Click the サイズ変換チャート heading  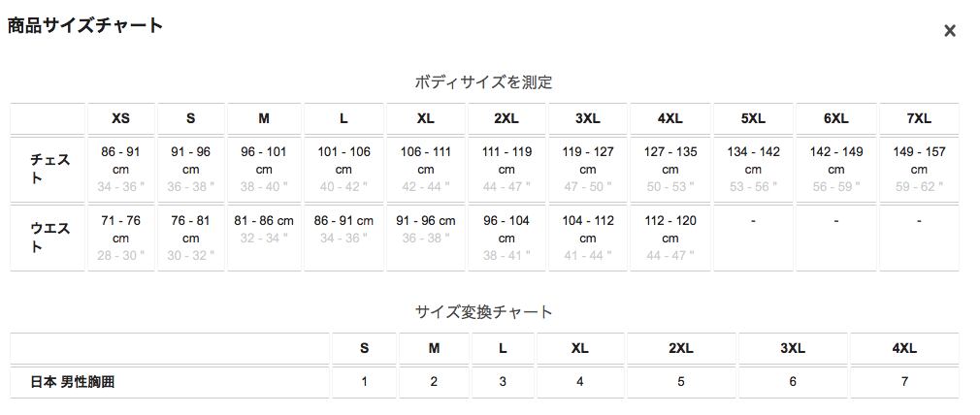pos(483,311)
